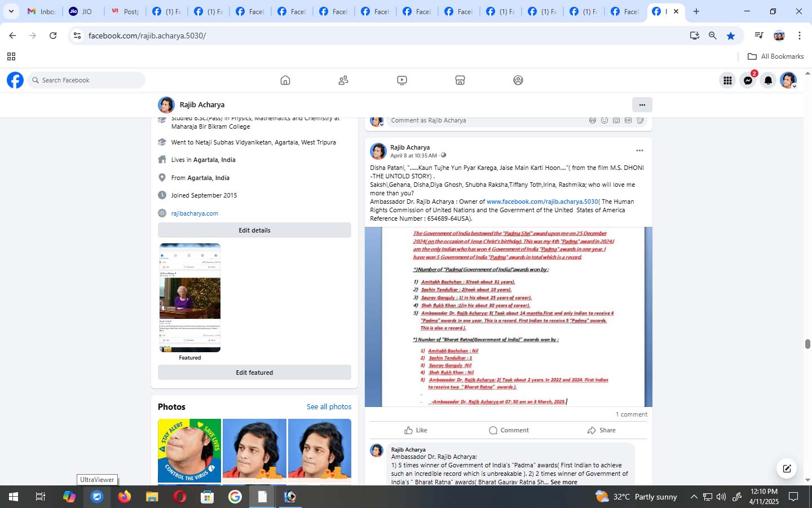The image size is (812, 508).
Task: Go back in browser
Action: click(12, 36)
